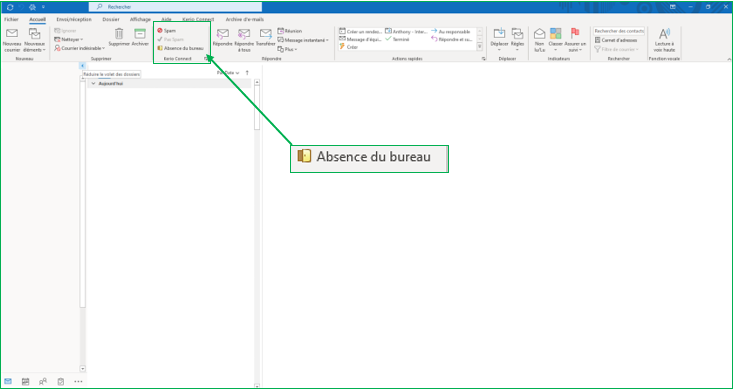Click the Répondre reply icon

222,34
